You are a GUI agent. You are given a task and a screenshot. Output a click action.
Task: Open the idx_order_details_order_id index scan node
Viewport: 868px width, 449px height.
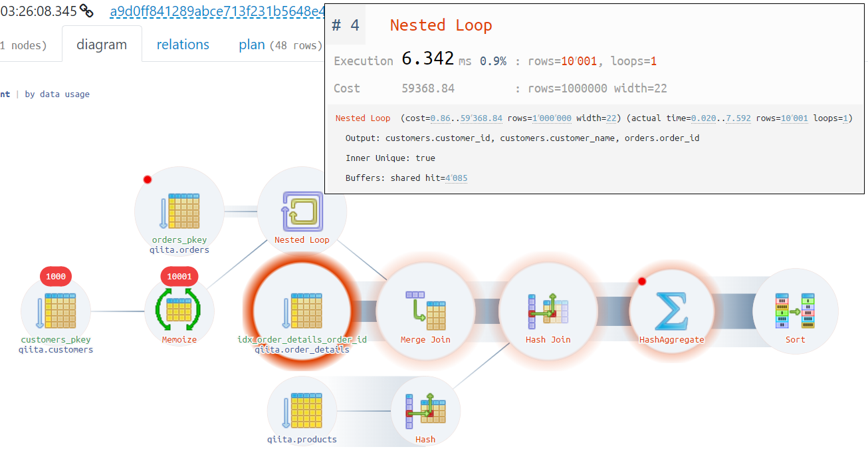click(x=302, y=309)
